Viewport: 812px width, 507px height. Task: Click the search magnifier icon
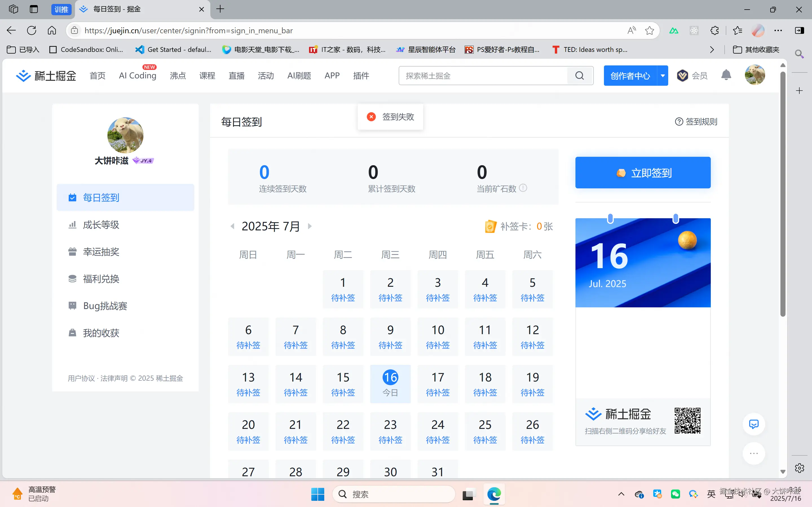580,76
